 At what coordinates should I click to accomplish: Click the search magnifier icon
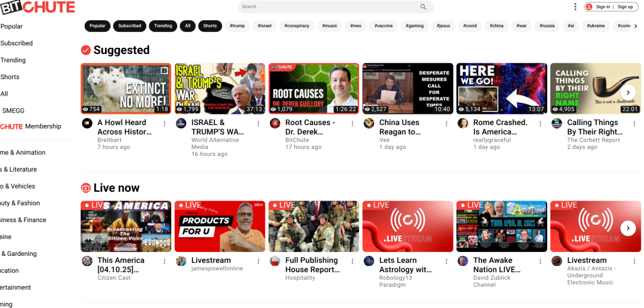click(423, 6)
